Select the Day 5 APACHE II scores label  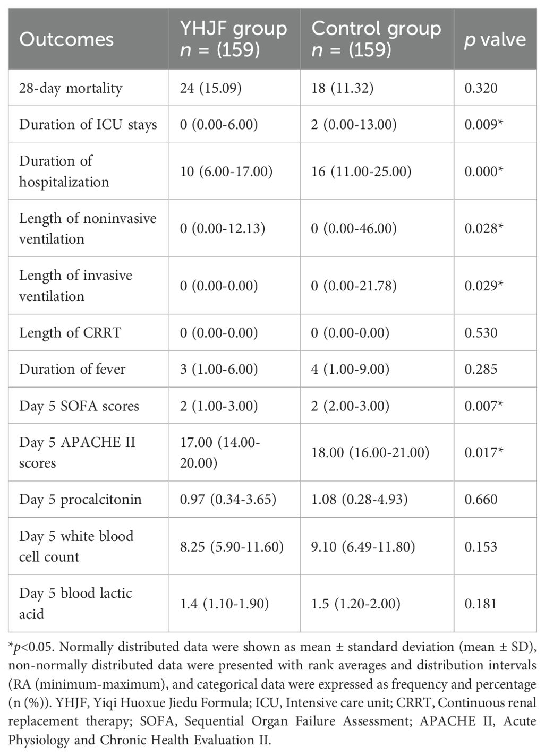click(x=77, y=452)
